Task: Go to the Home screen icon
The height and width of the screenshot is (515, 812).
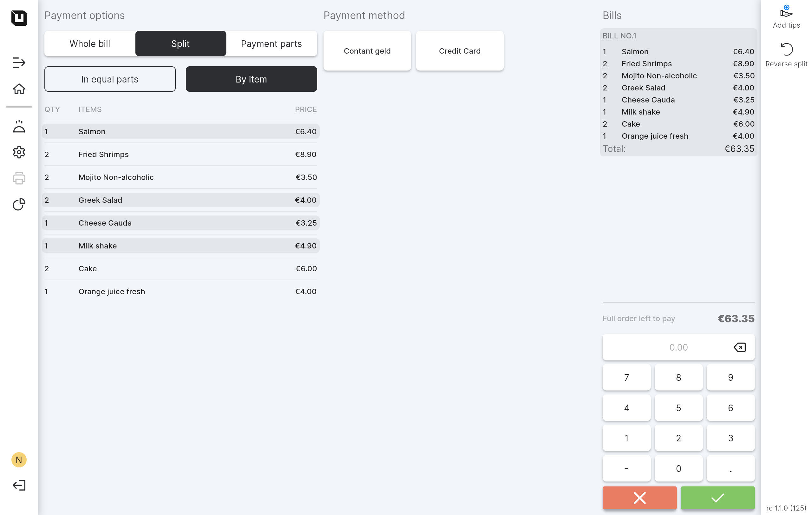Action: coord(19,89)
